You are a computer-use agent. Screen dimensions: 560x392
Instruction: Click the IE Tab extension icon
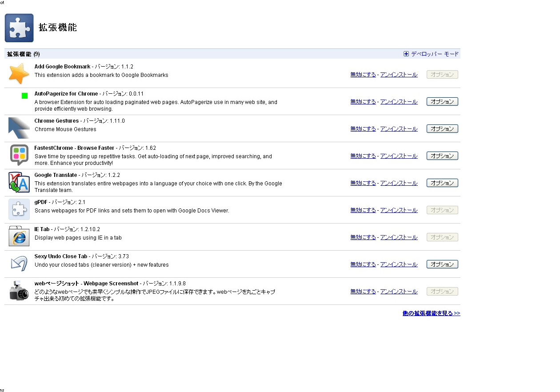(19, 236)
